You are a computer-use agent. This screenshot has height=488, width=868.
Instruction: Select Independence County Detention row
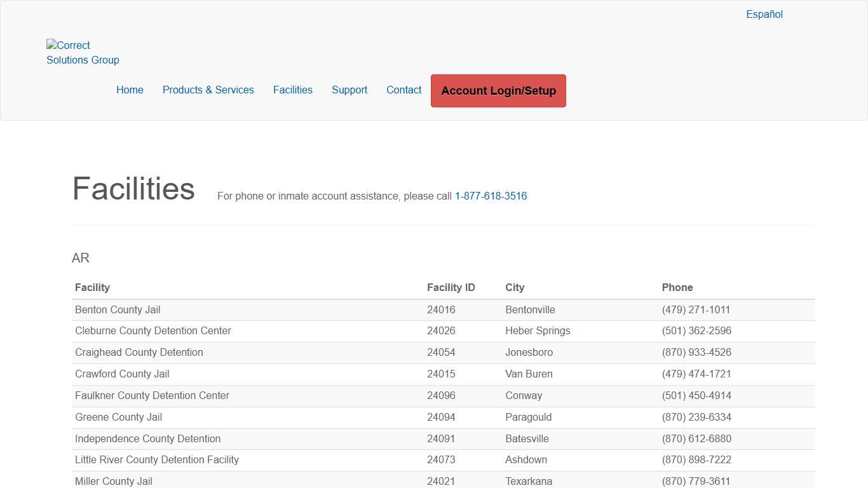(147, 438)
